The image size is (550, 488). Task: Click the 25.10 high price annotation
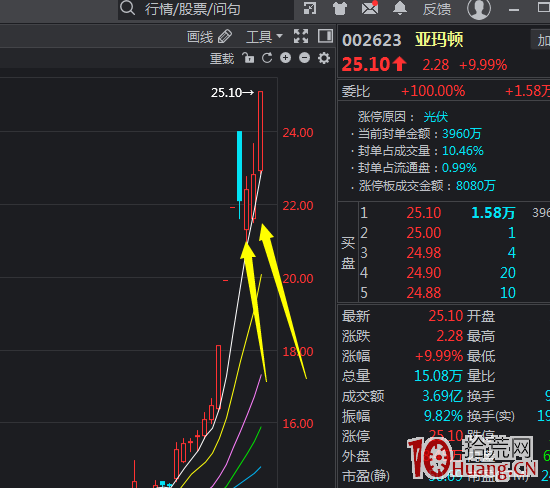pyautogui.click(x=232, y=93)
